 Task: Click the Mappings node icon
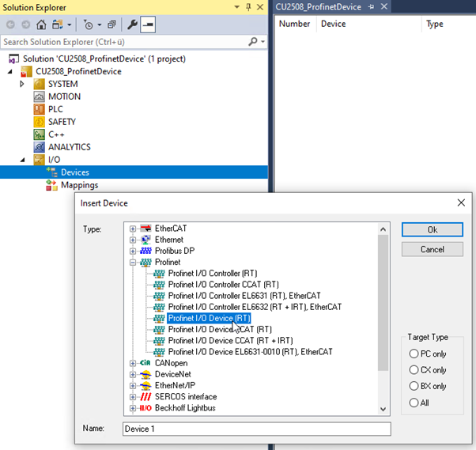(51, 185)
